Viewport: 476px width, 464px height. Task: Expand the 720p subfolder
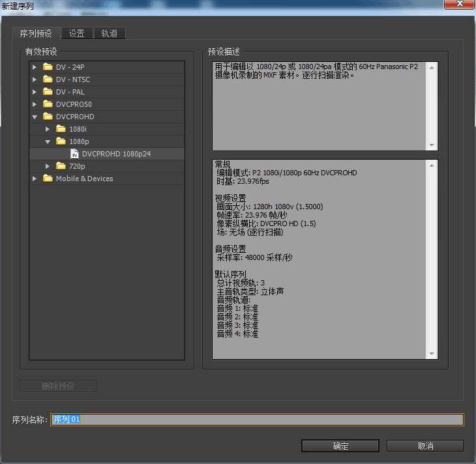[x=48, y=166]
